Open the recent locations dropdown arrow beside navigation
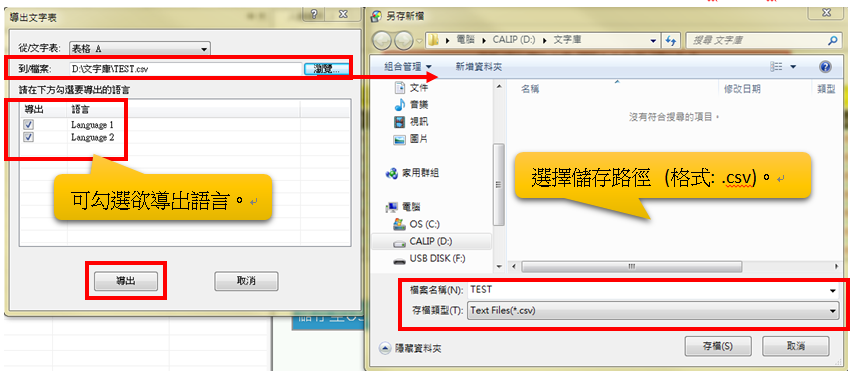857x379 pixels. pyautogui.click(x=419, y=40)
